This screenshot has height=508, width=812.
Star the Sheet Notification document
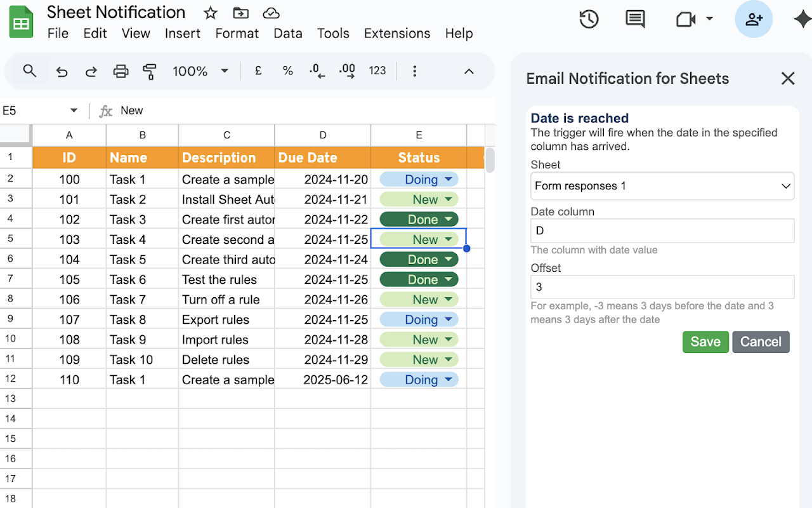[x=211, y=13]
